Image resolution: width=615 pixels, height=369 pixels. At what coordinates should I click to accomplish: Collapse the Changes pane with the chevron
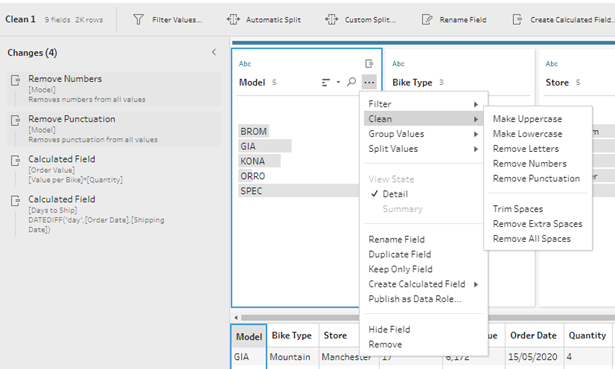[x=214, y=52]
